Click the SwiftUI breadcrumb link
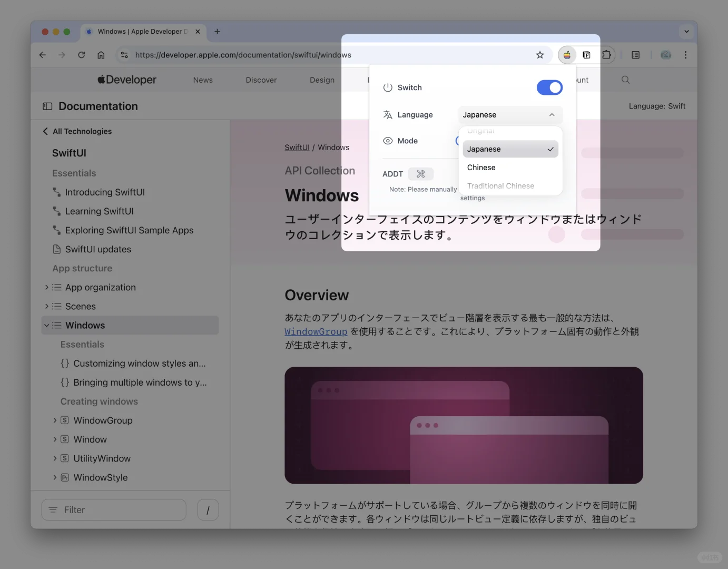Screen dimensions: 728x569 (297, 148)
